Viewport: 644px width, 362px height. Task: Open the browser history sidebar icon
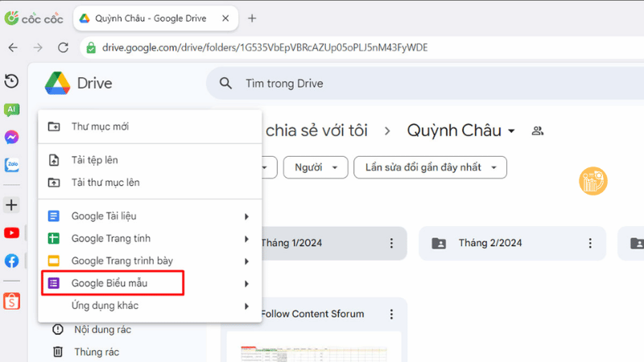[11, 81]
